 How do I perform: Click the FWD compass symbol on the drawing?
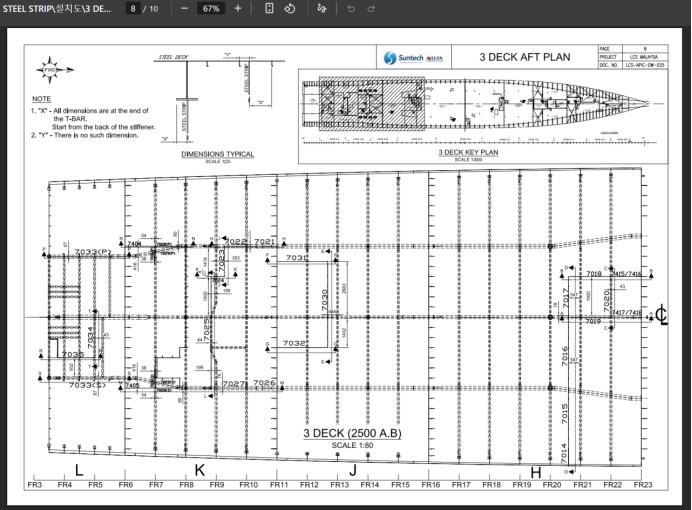49,71
